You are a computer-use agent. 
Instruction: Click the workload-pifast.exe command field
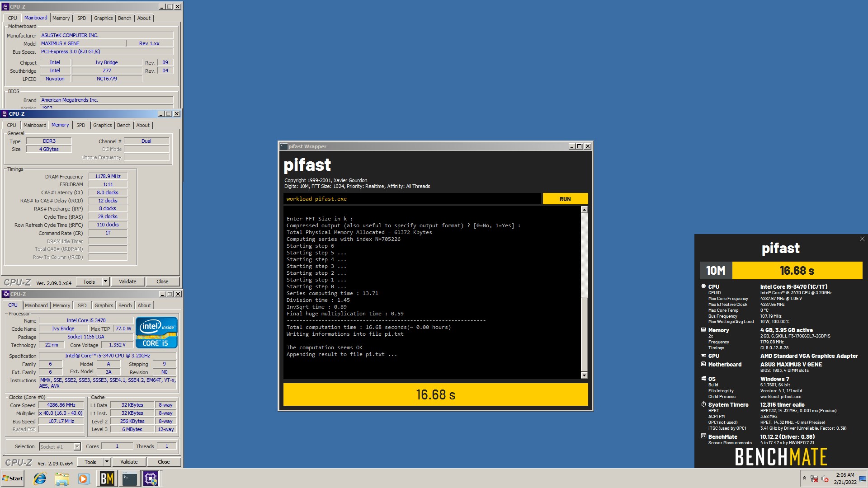[x=412, y=199]
